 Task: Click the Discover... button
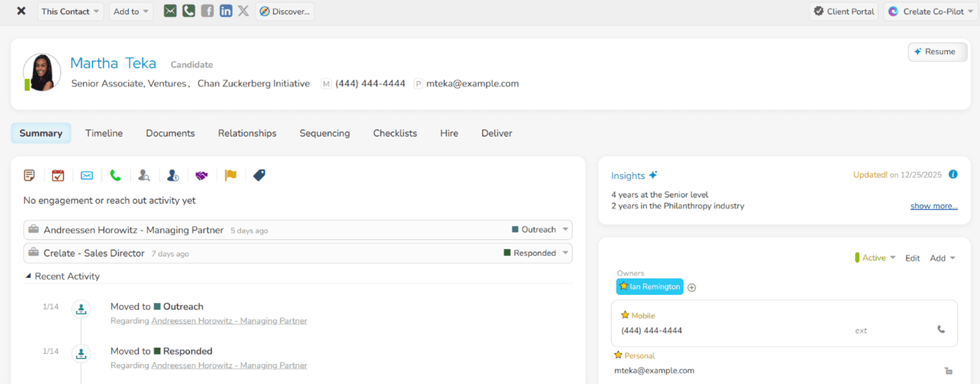pos(285,11)
